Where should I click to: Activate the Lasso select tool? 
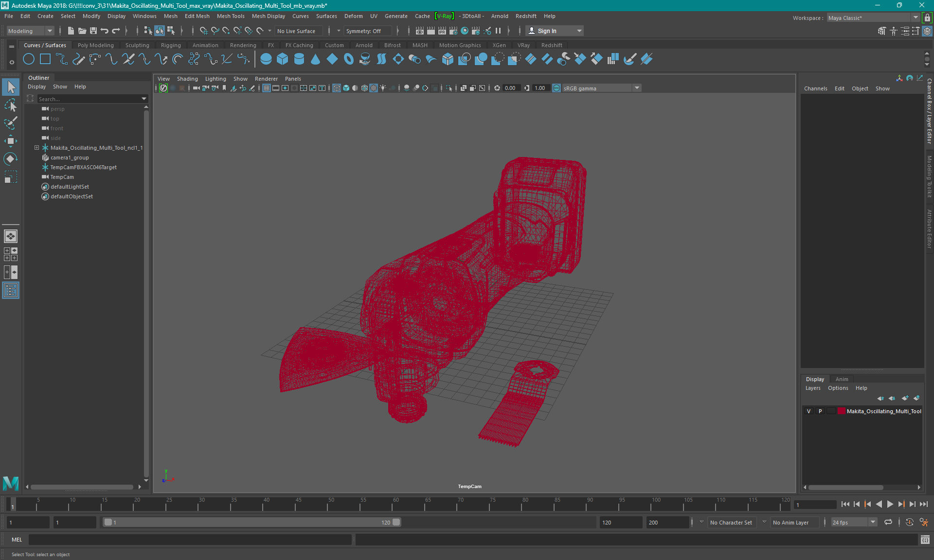10,105
